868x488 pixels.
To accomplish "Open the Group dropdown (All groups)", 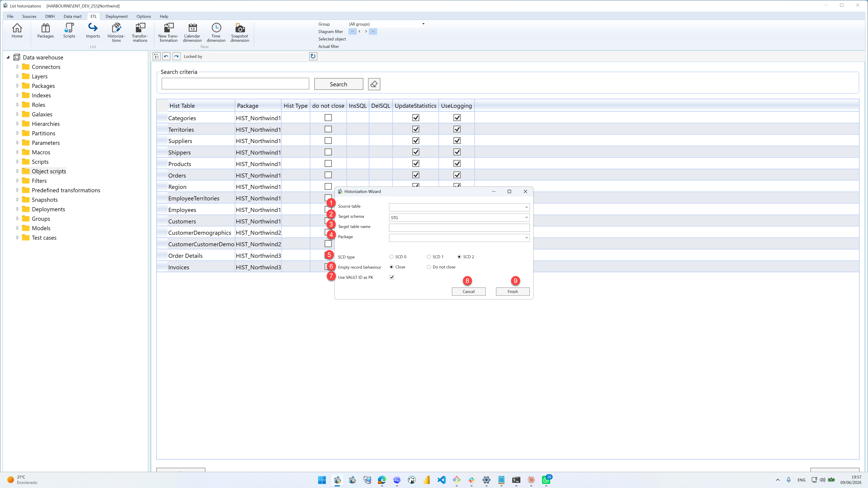I will [x=423, y=24].
